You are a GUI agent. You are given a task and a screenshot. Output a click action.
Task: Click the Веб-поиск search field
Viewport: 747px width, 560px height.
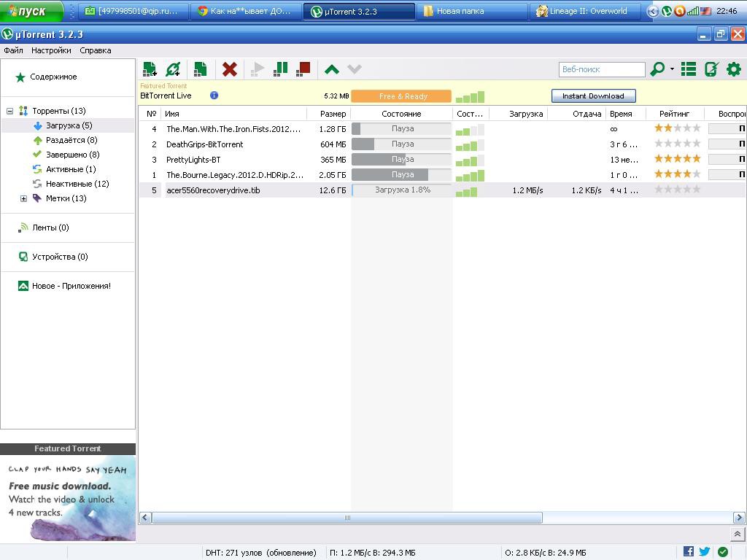[602, 69]
